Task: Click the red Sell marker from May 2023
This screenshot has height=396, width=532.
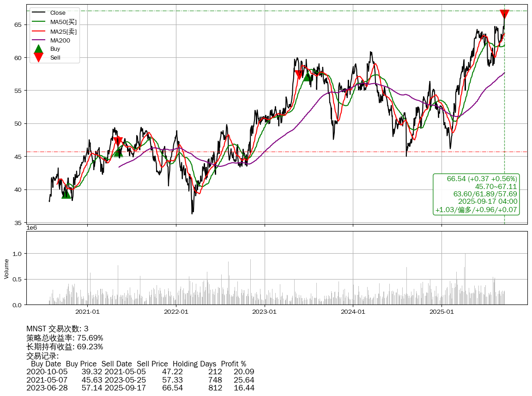Action: pyautogui.click(x=299, y=74)
